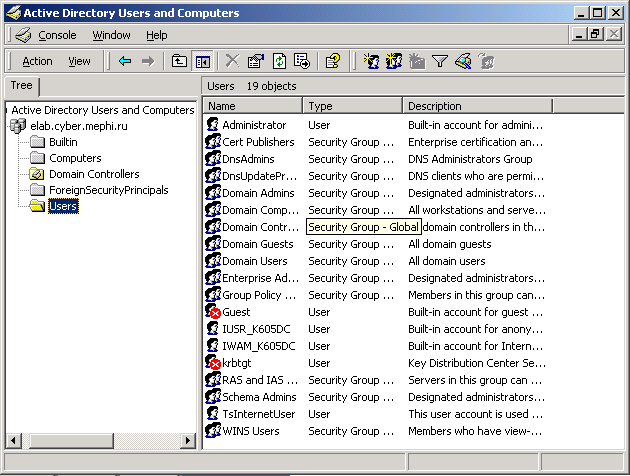This screenshot has width=630, height=476.
Task: Click the Domain Admins group icon
Action: click(213, 193)
